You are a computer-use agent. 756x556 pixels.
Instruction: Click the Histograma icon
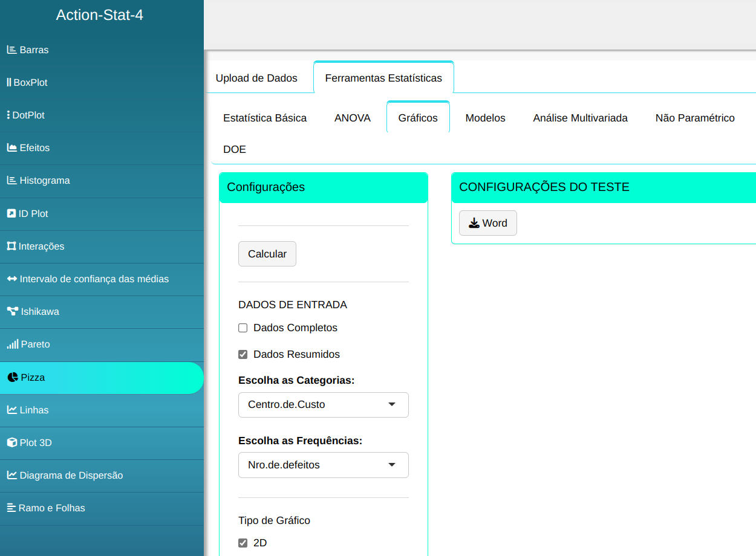(x=11, y=181)
